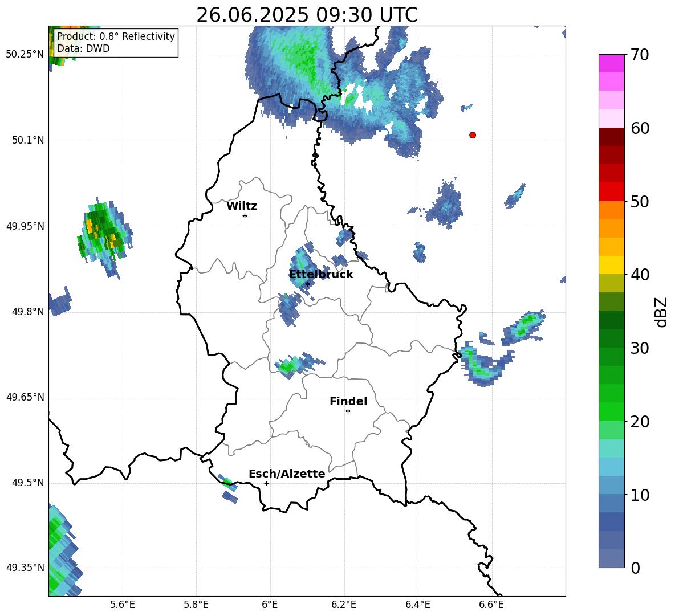This screenshot has height=616, width=675.
Task: Click the colorbar 30 tick label
Action: [640, 348]
